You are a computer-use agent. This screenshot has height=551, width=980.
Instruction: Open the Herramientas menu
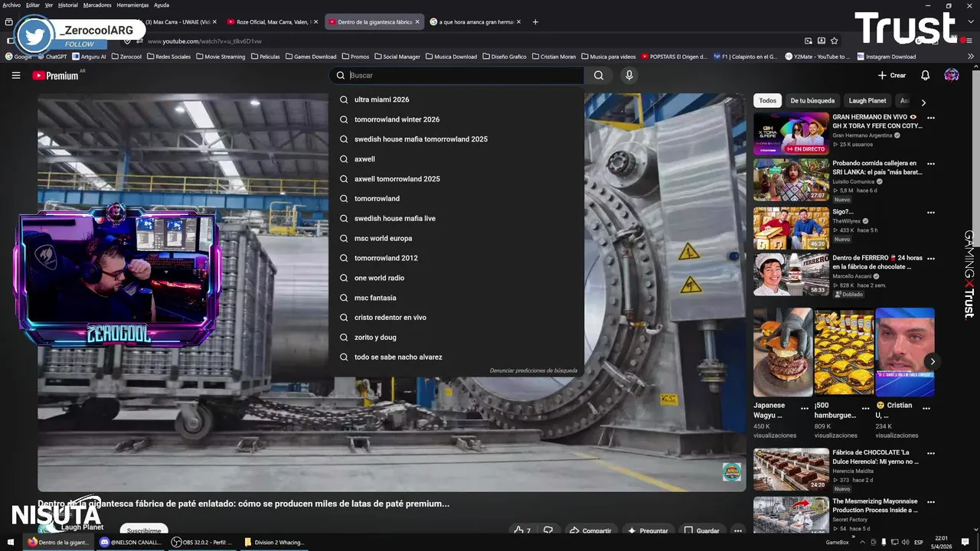[132, 5]
